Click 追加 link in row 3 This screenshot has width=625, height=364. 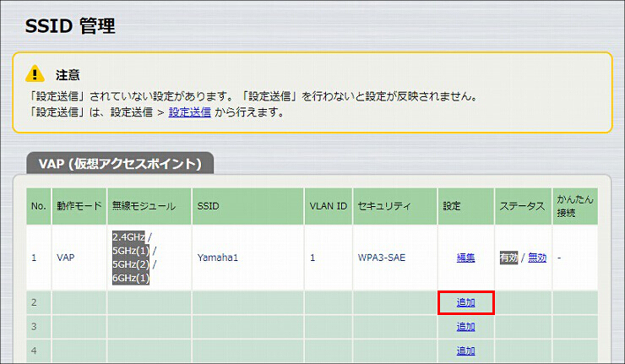(465, 327)
